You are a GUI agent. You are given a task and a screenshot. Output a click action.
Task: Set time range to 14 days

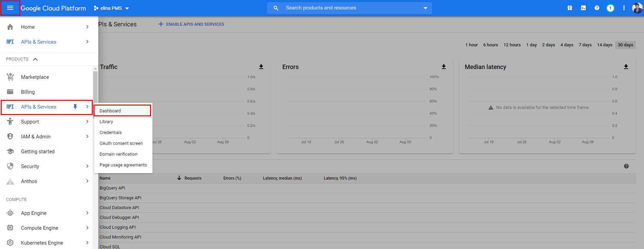coord(604,45)
